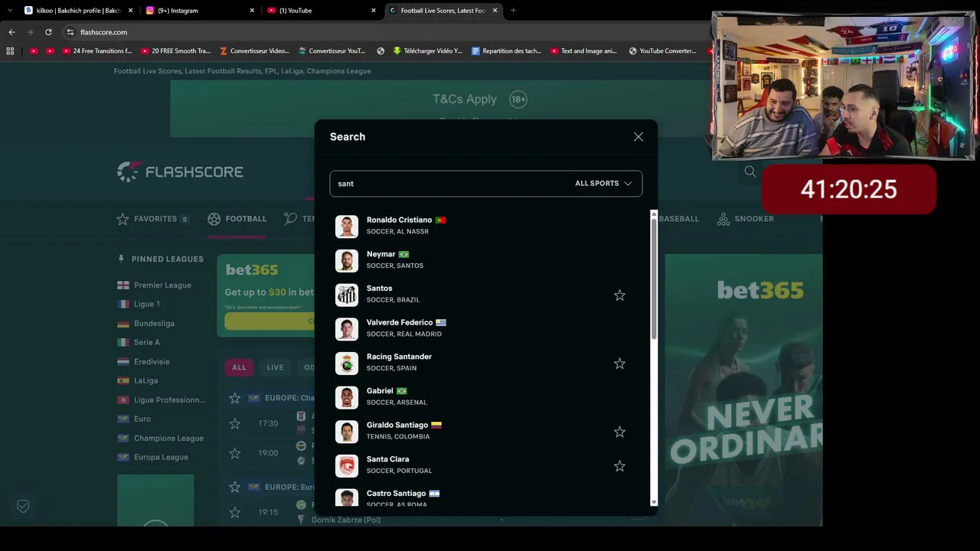Star the EUROPE: Cha... league header
980x551 pixels.
(x=235, y=398)
